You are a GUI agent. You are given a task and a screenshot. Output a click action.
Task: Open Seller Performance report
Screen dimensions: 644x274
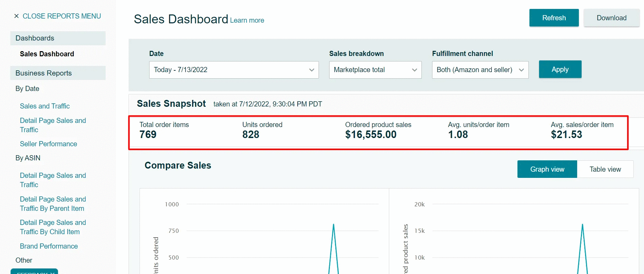48,144
